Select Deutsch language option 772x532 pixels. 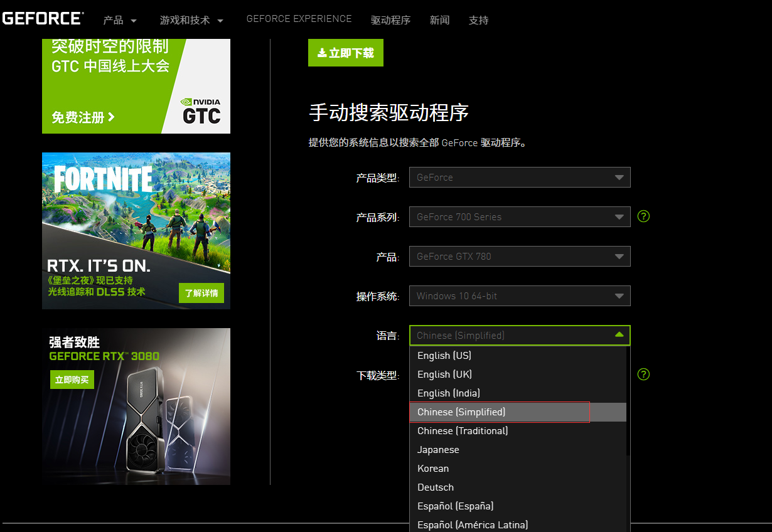[x=518, y=487]
